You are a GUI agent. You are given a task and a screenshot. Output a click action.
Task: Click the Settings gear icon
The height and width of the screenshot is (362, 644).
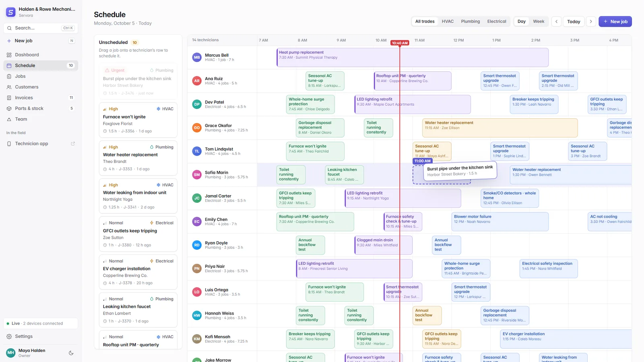click(x=9, y=336)
